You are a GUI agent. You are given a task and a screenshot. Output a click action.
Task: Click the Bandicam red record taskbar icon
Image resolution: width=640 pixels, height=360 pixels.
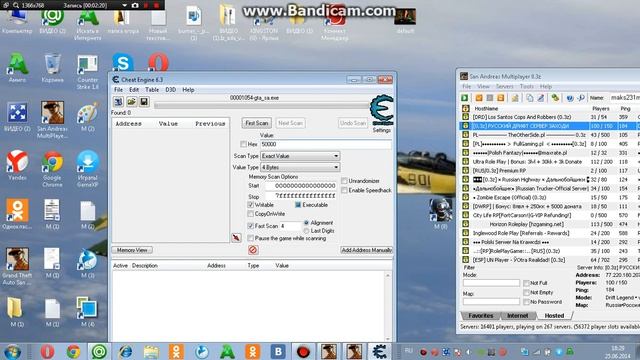pyautogui.click(x=303, y=352)
